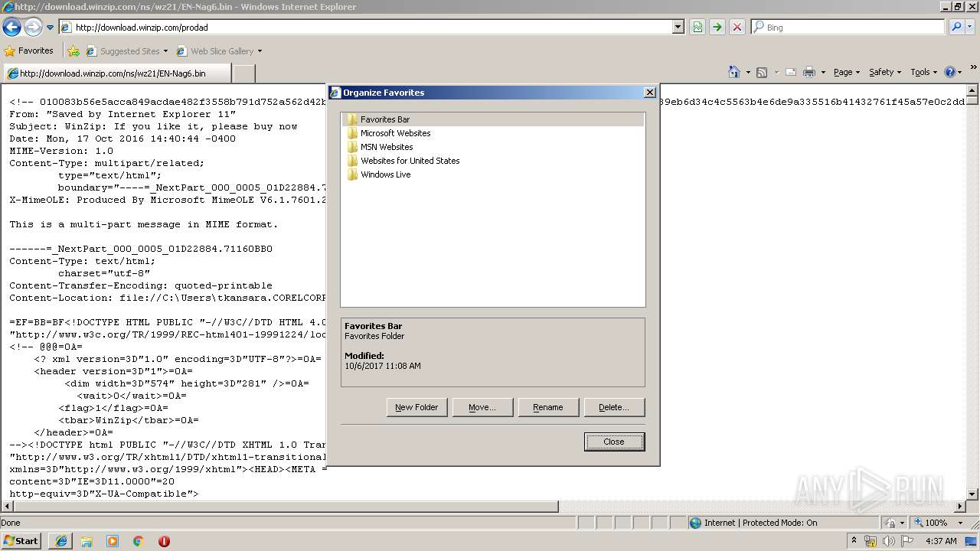Click the browser Forward arrow button
Viewport: 980px width, 551px height.
pos(33,28)
